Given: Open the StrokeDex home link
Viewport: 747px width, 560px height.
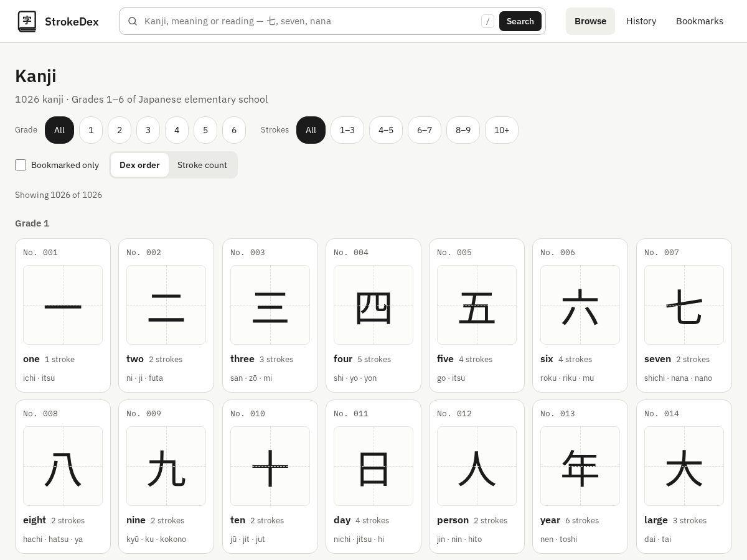Looking at the screenshot, I should click(58, 21).
